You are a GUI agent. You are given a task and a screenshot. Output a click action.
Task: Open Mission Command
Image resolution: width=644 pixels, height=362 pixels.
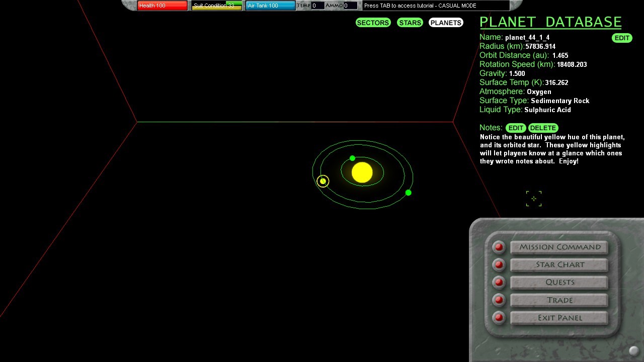point(559,247)
